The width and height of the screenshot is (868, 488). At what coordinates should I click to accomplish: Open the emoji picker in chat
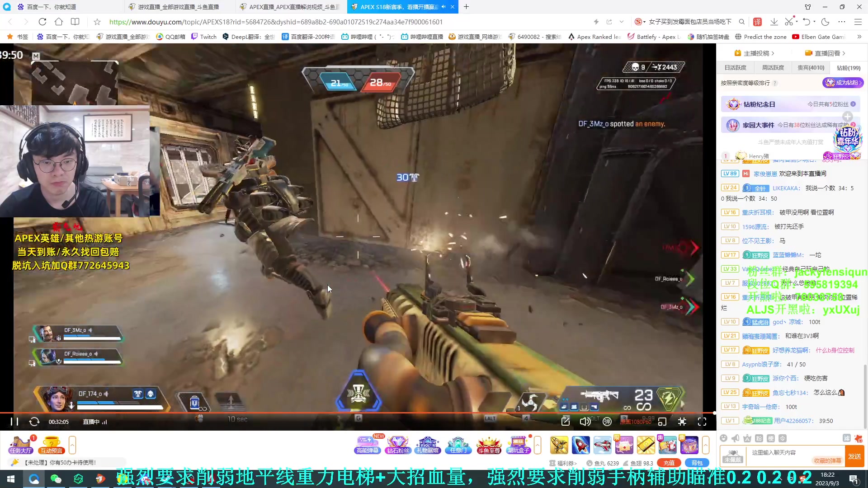click(723, 438)
